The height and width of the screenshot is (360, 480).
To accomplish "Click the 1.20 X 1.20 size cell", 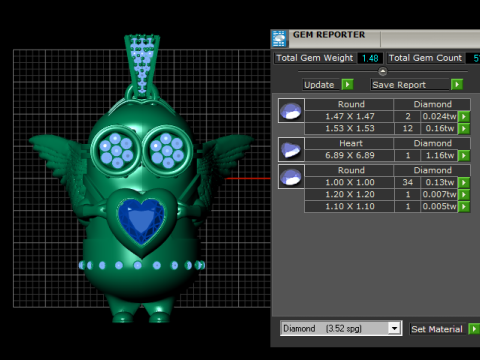I will [x=350, y=194].
